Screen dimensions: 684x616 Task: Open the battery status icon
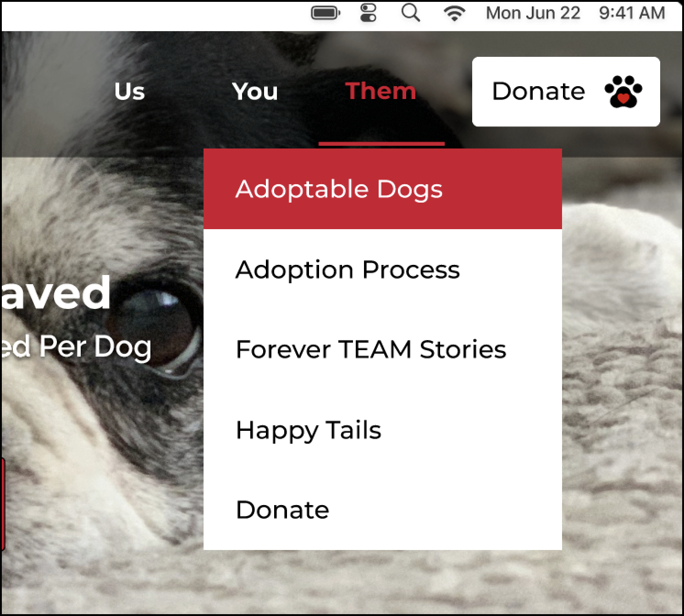(325, 13)
